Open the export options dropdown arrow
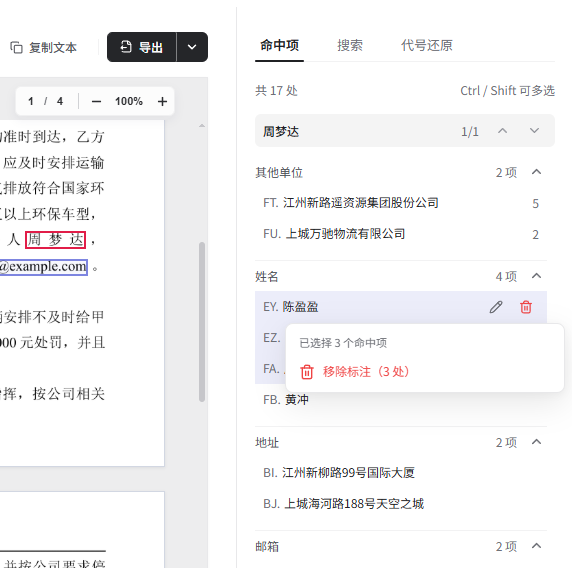 pos(192,47)
